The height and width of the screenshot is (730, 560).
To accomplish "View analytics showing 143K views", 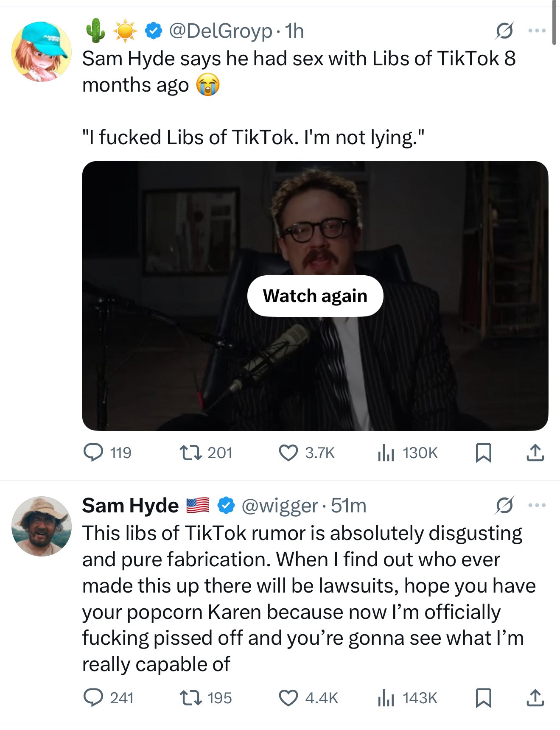I will (386, 697).
